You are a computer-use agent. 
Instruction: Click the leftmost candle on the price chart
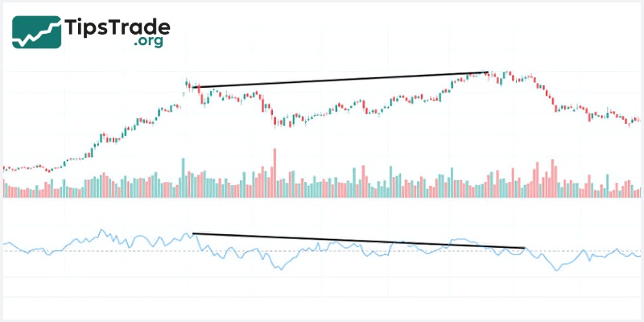(x=4, y=169)
